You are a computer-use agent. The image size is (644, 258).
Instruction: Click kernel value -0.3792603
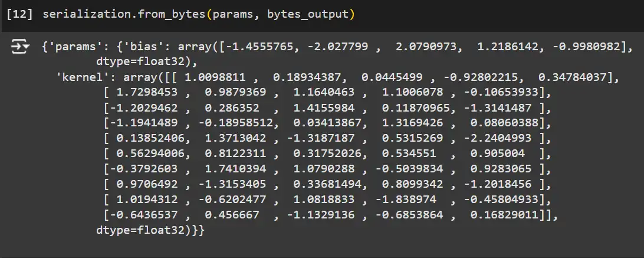(x=144, y=169)
